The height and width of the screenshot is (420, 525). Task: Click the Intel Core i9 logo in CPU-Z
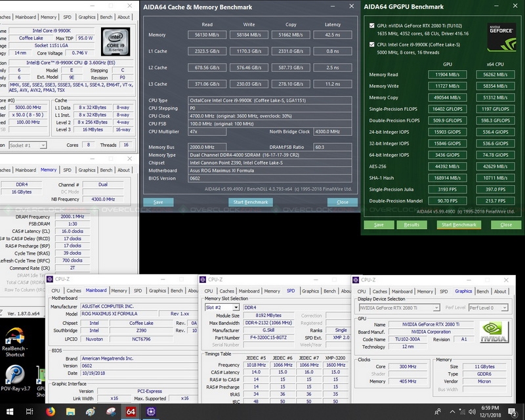tap(115, 42)
